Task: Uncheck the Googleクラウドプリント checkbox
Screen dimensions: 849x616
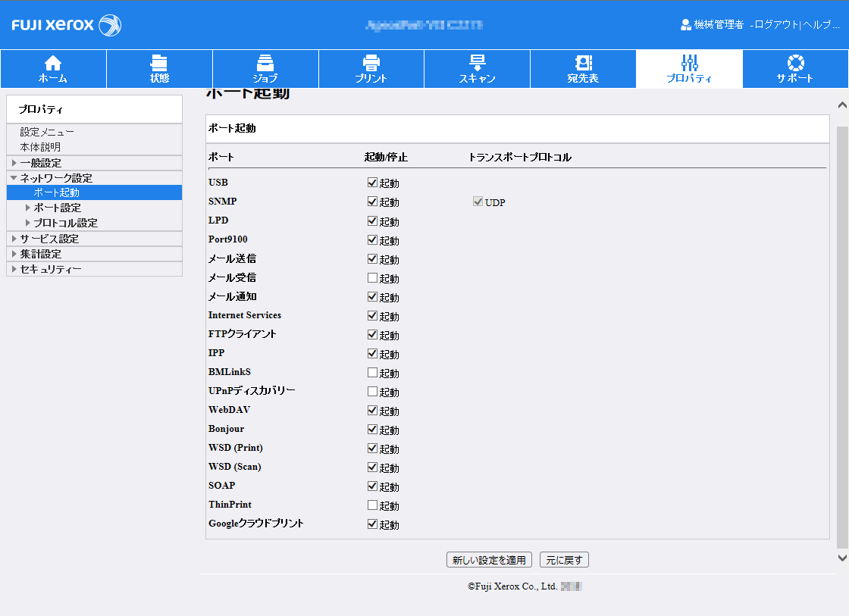Action: coord(372,524)
